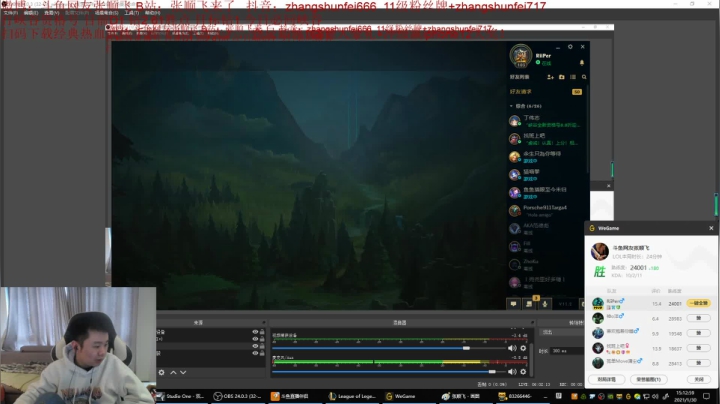Open the friend list search icon
720x404 pixels.
(584, 77)
